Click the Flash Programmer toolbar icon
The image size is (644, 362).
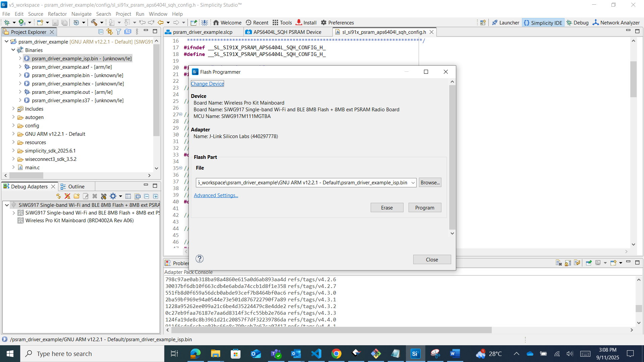pos(205,22)
